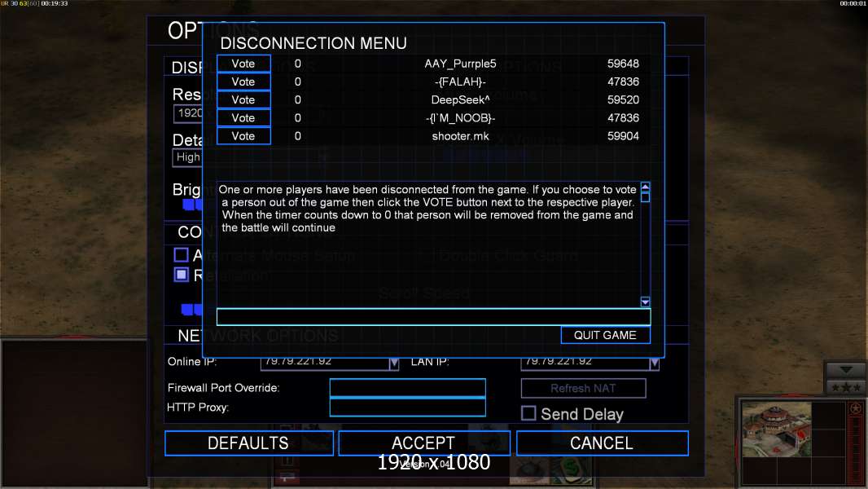Vote out player -{FALAH}-
Screen dimensions: 868x489
tap(243, 82)
